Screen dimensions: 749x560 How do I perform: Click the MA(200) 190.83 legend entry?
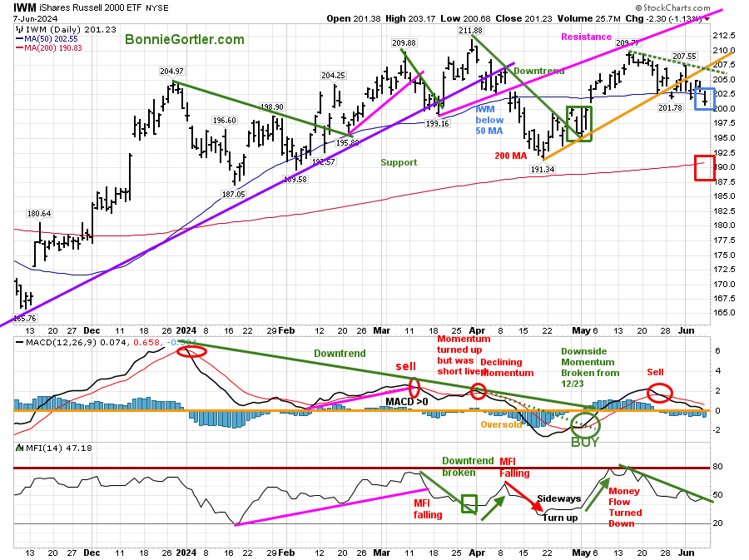tap(49, 47)
